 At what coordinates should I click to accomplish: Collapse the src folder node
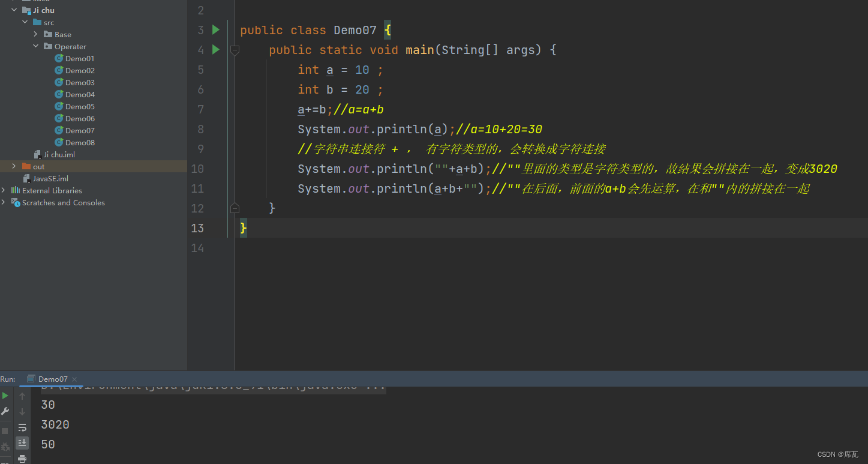(x=25, y=22)
